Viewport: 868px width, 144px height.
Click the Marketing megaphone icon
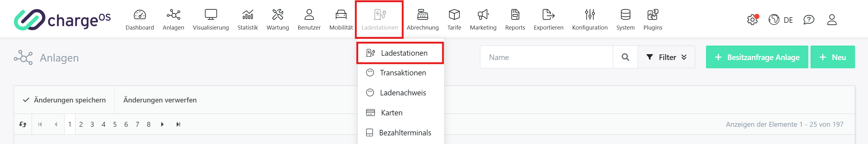(483, 15)
